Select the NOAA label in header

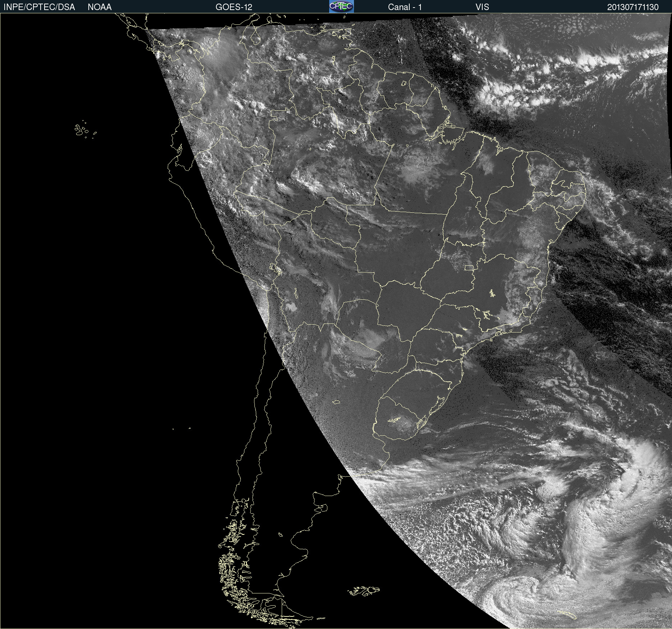(100, 7)
